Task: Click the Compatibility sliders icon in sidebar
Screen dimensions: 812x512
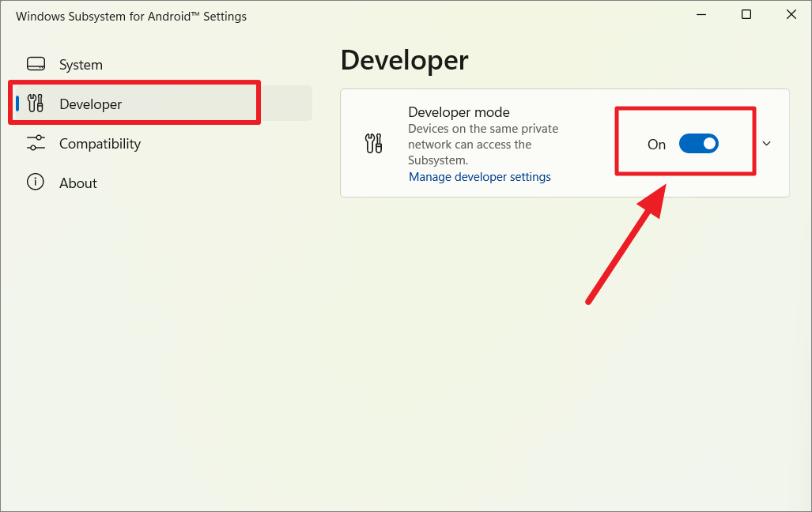Action: (x=36, y=143)
